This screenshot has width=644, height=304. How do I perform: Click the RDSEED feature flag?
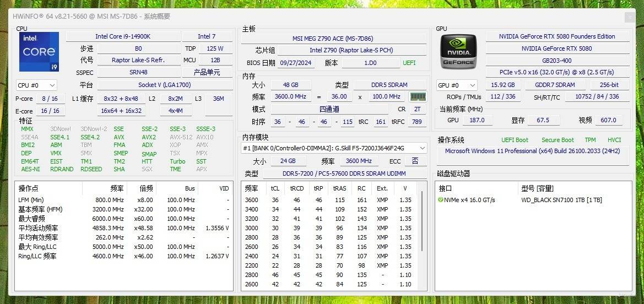coord(91,169)
